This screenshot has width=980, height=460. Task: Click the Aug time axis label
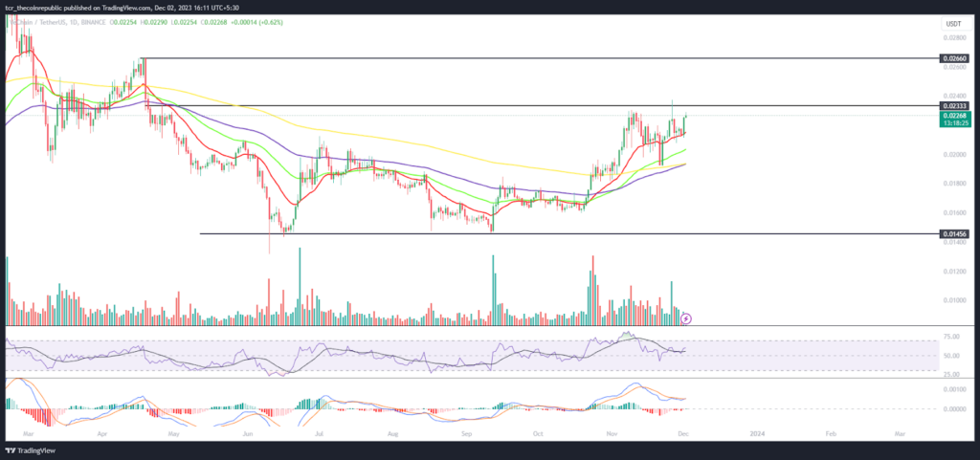(x=393, y=432)
